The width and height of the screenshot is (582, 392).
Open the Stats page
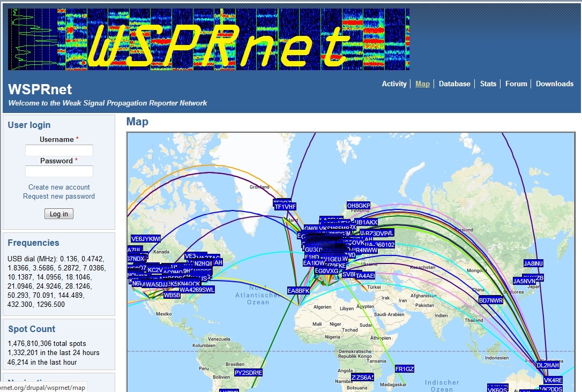pyautogui.click(x=488, y=84)
